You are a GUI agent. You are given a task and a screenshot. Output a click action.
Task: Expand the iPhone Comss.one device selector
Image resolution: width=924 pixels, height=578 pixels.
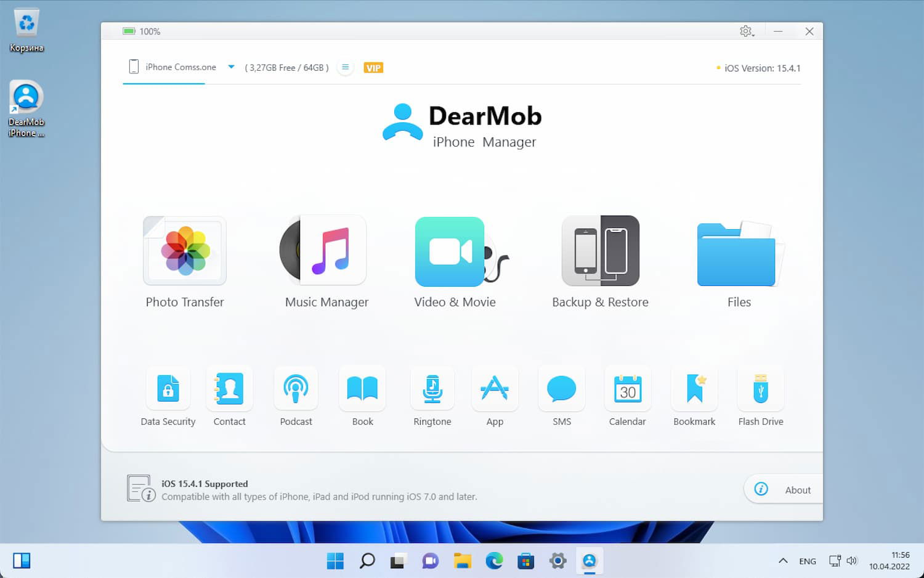pyautogui.click(x=231, y=67)
